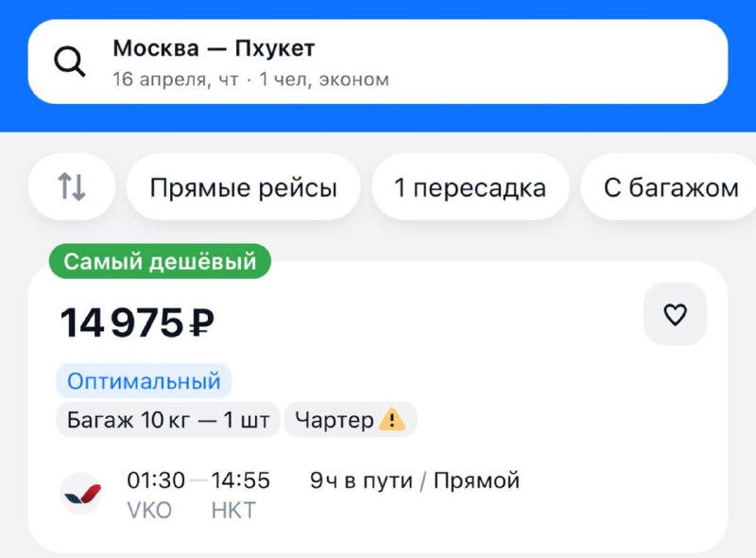Open the Самый дешёвый label
The image size is (756, 558).
[161, 261]
